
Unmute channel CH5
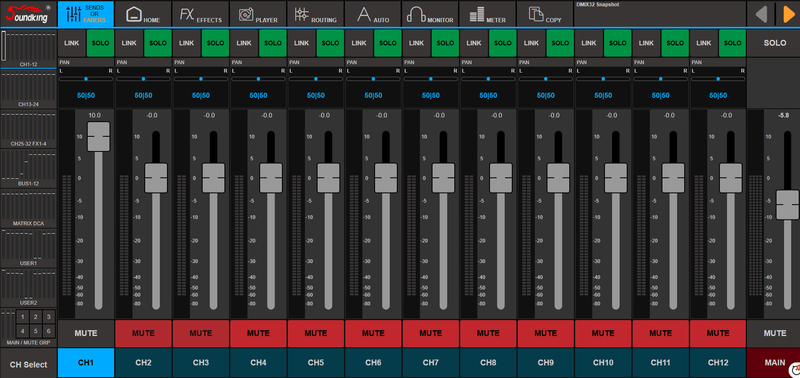coord(315,333)
